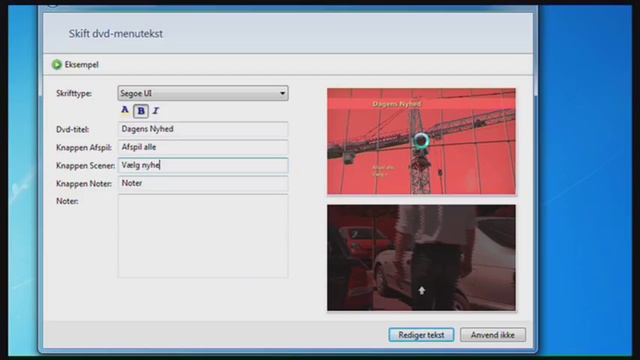
Task: Click the Dvd-titel field containing Dagens Nyhed
Action: (x=203, y=129)
